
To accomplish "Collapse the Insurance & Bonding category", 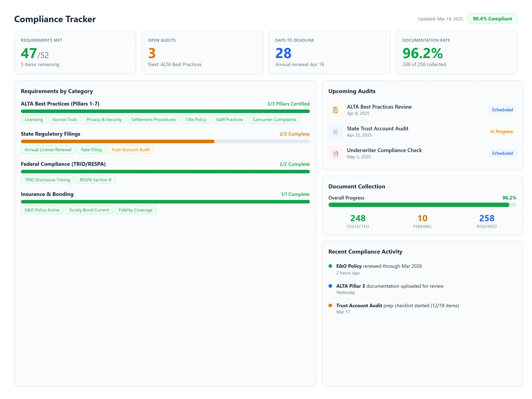I will pyautogui.click(x=47, y=194).
